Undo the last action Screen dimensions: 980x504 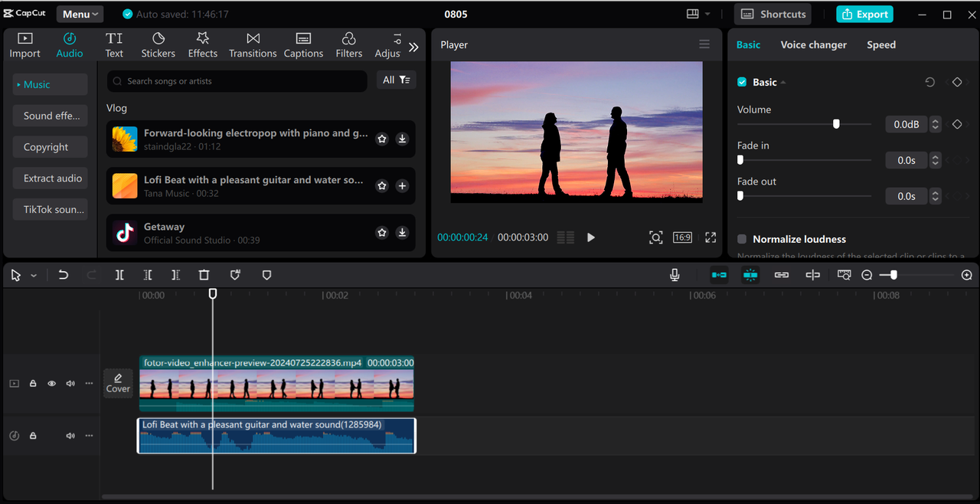64,275
